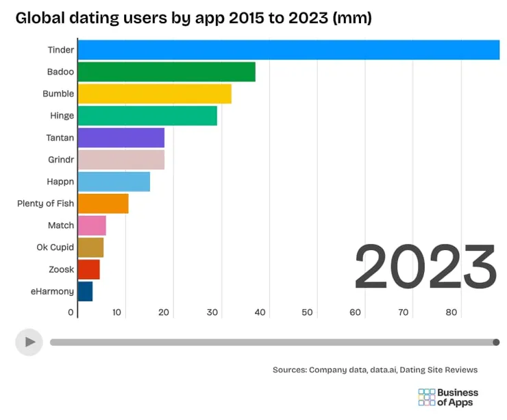Click the purple Tantan bar
Viewport: 507px width, 420px height.
coord(121,138)
